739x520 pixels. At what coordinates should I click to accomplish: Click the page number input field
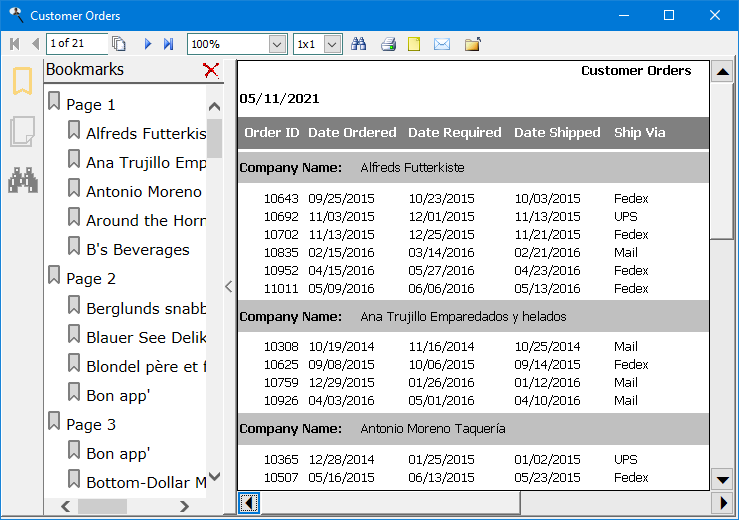pyautogui.click(x=75, y=44)
